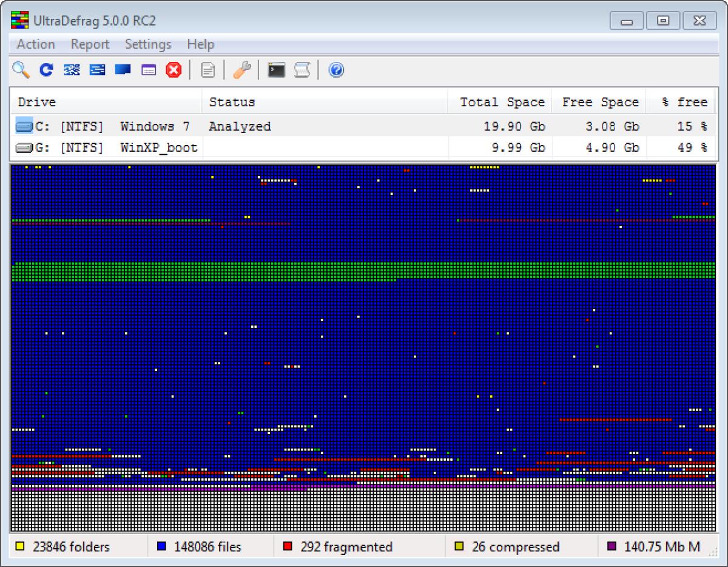Open the Action menu
The width and height of the screenshot is (728, 567).
(x=35, y=44)
